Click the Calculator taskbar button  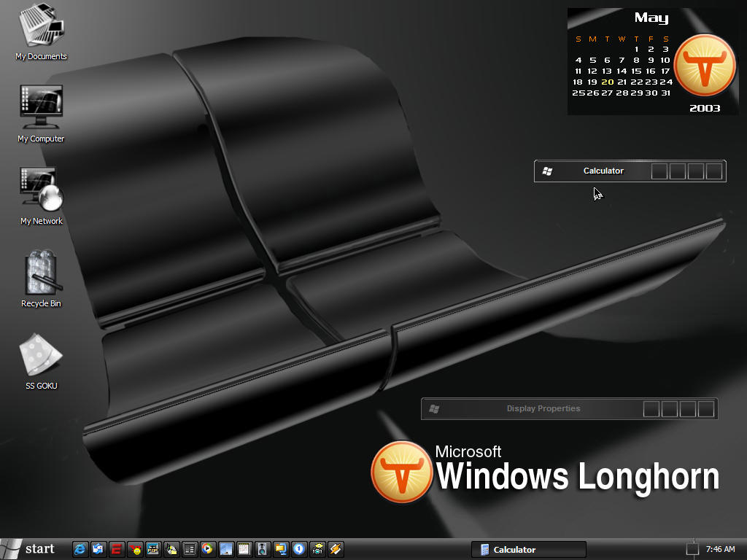[528, 550]
